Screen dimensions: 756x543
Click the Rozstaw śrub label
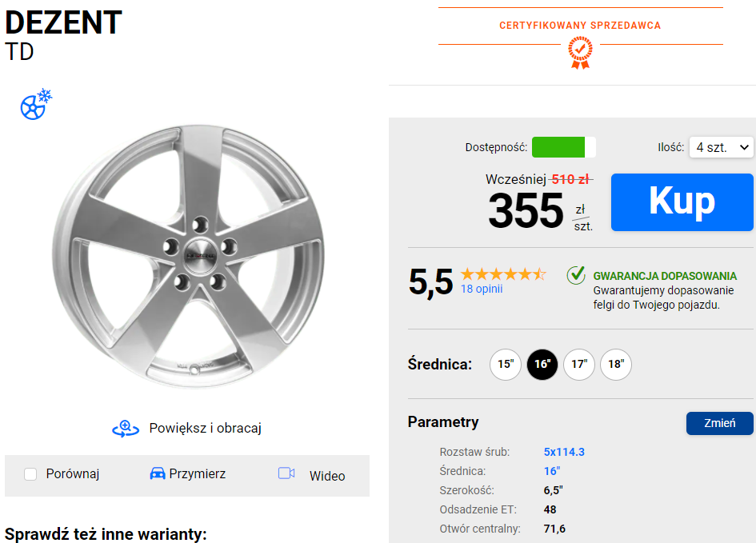[x=474, y=452]
